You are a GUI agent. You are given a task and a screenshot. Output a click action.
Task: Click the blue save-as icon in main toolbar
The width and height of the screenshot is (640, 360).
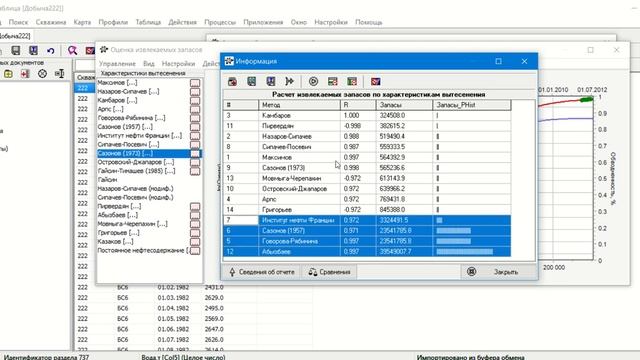[33, 50]
